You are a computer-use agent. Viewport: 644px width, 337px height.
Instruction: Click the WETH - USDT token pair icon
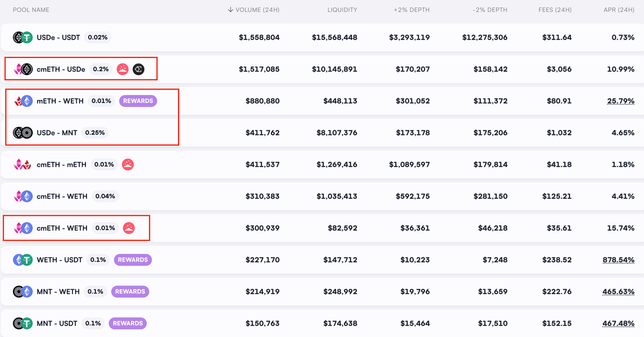click(23, 260)
